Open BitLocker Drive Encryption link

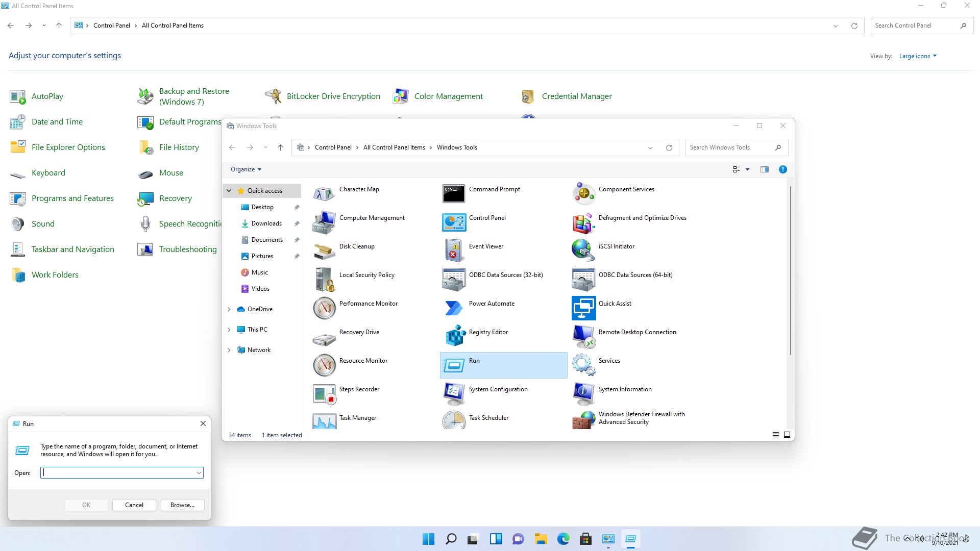(333, 96)
